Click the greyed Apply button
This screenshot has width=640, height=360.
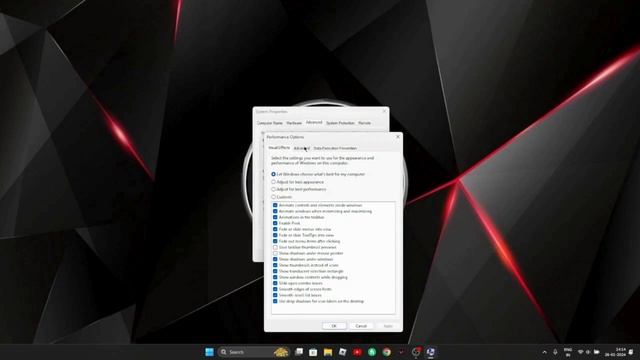(x=388, y=326)
